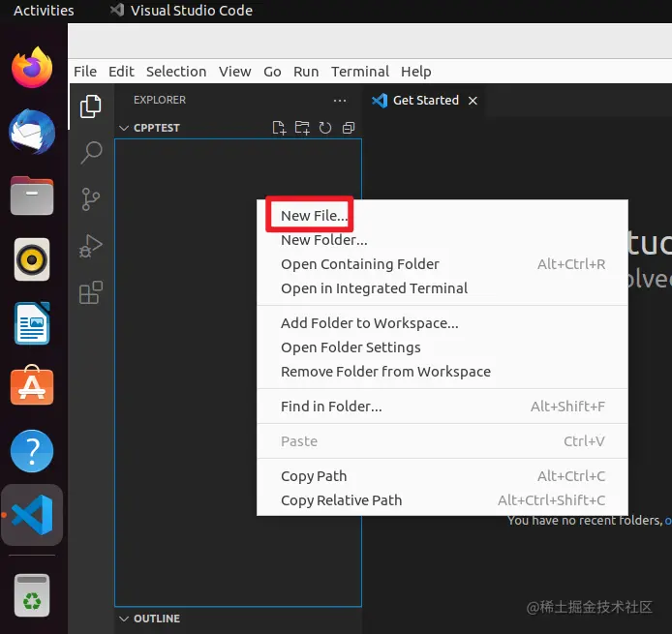
Task: Open Explorer more actions ellipsis menu
Action: tap(340, 101)
